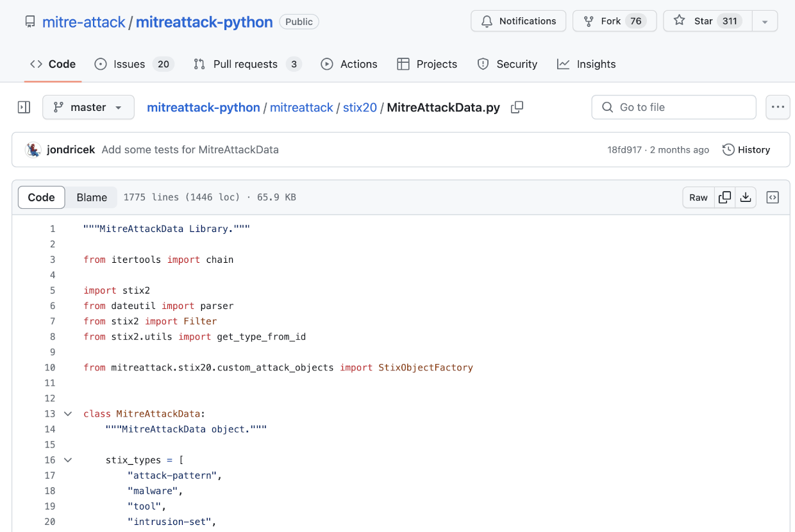Collapse the stix_types list at line 16
The width and height of the screenshot is (795, 532).
(68, 460)
